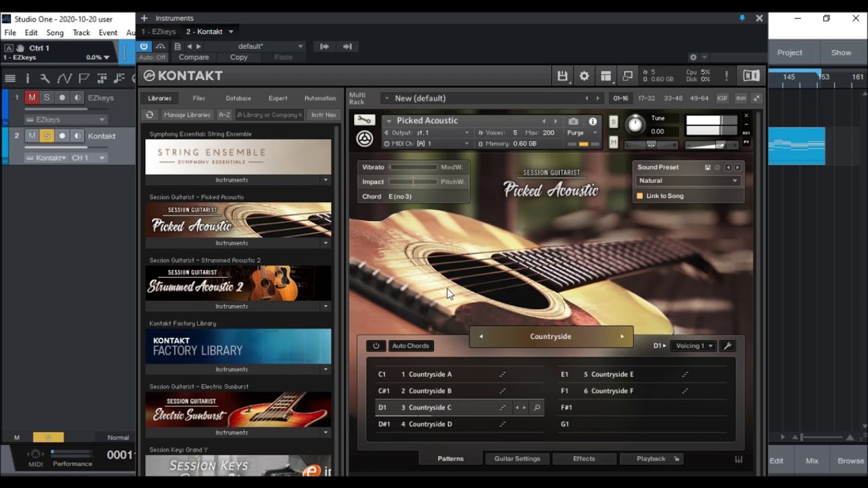Open the Purge dropdown menu

click(x=583, y=133)
